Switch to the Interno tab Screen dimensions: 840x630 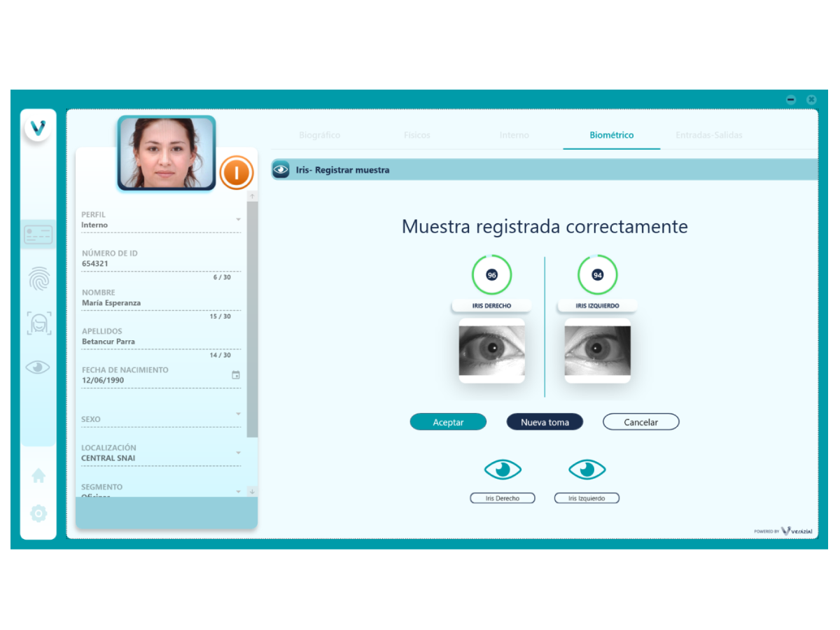[x=514, y=135]
